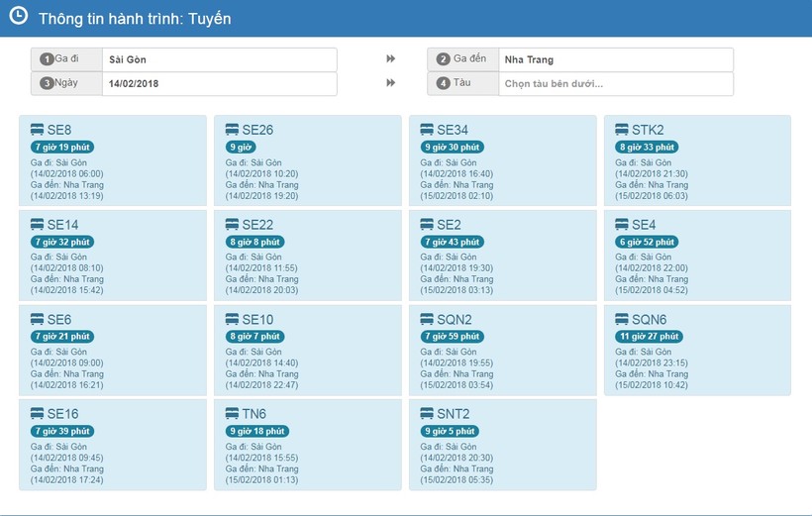Open the Tàu train selection field
Screen dimensions: 812x516
pos(615,84)
